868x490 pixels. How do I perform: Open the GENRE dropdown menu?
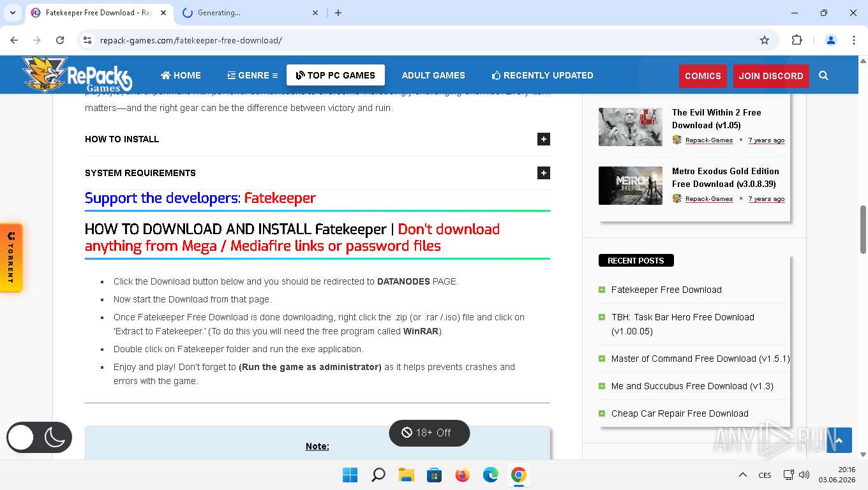(x=253, y=75)
